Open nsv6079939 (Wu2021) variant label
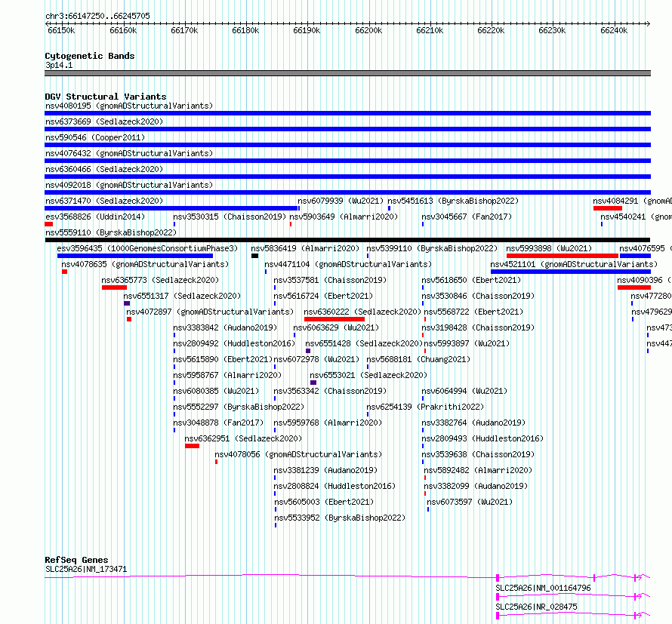This screenshot has height=624, width=672. 341,201
